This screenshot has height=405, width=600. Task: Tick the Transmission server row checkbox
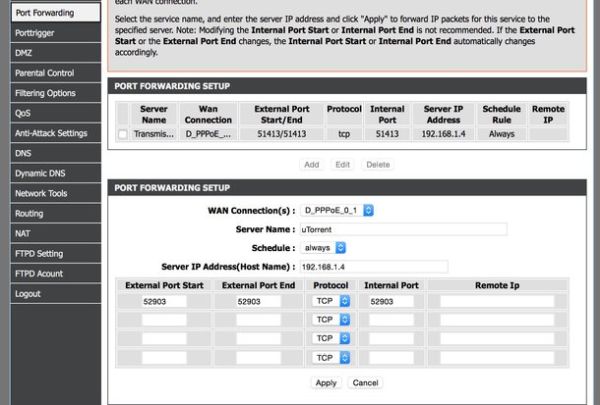tap(123, 134)
